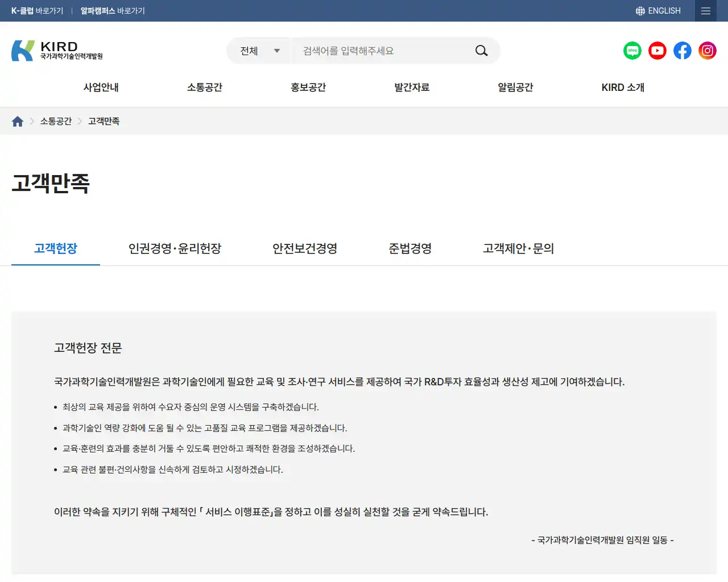This screenshot has height=582, width=728.
Task: Open the 사업안내 menu
Action: coord(101,87)
